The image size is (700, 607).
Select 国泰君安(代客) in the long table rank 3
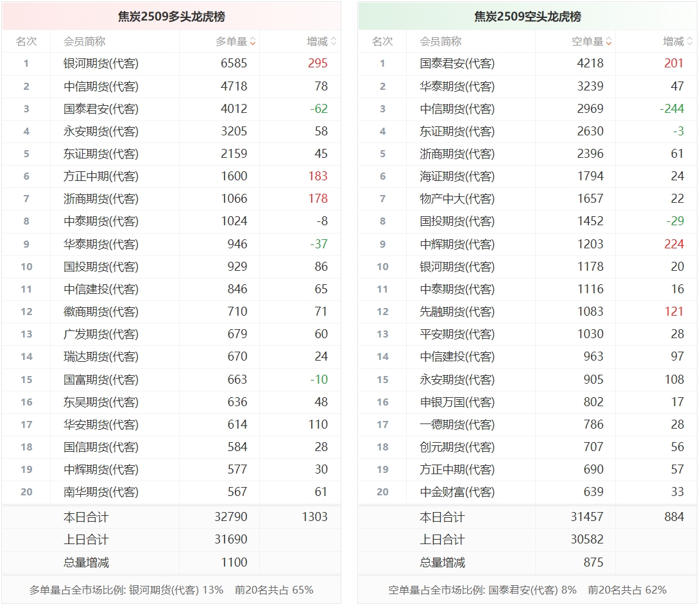[x=101, y=108]
